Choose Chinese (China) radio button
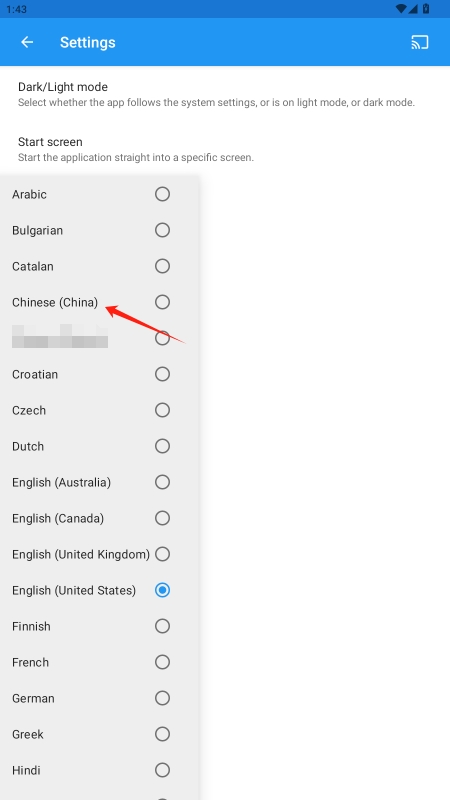 point(162,302)
